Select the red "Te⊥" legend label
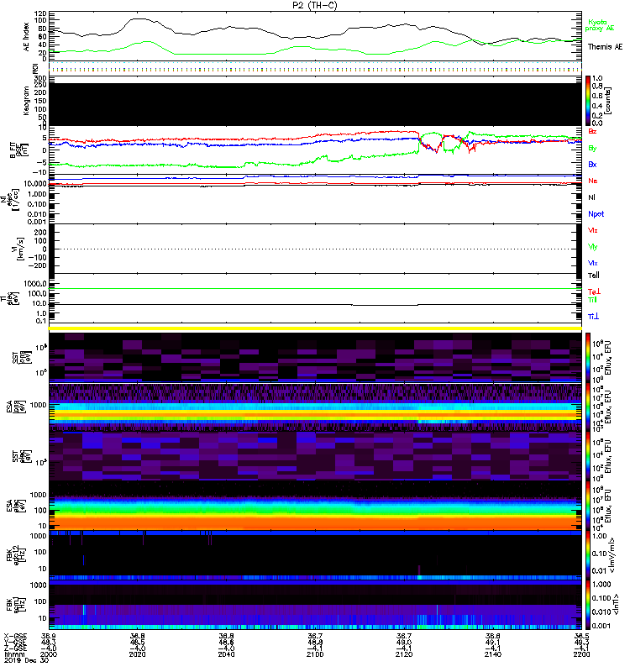This screenshot has width=630, height=672. click(594, 291)
